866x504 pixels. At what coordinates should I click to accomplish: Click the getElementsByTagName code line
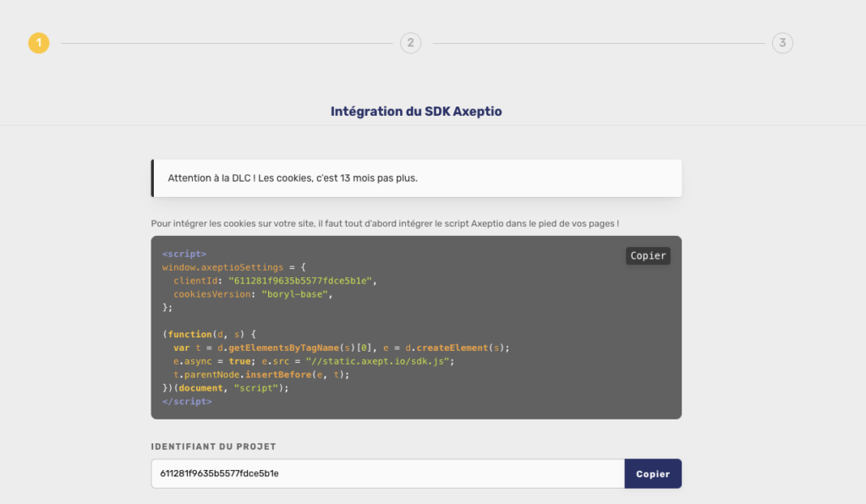pyautogui.click(x=342, y=348)
